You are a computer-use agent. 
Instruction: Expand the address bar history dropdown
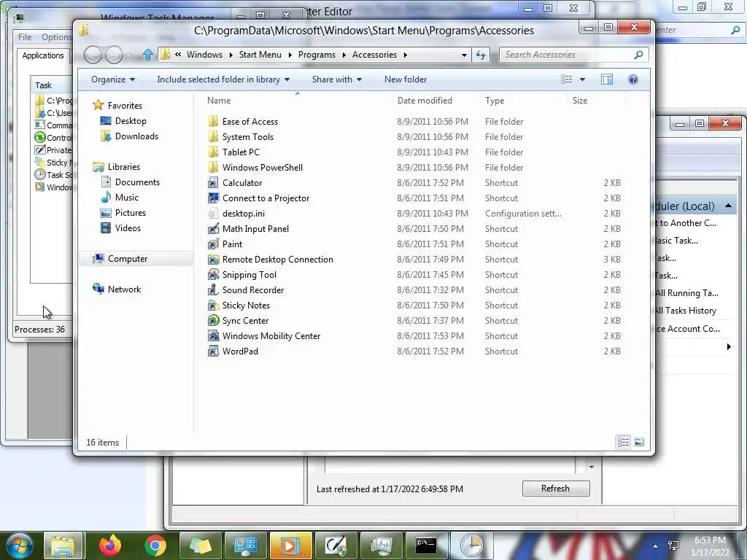pyautogui.click(x=464, y=55)
